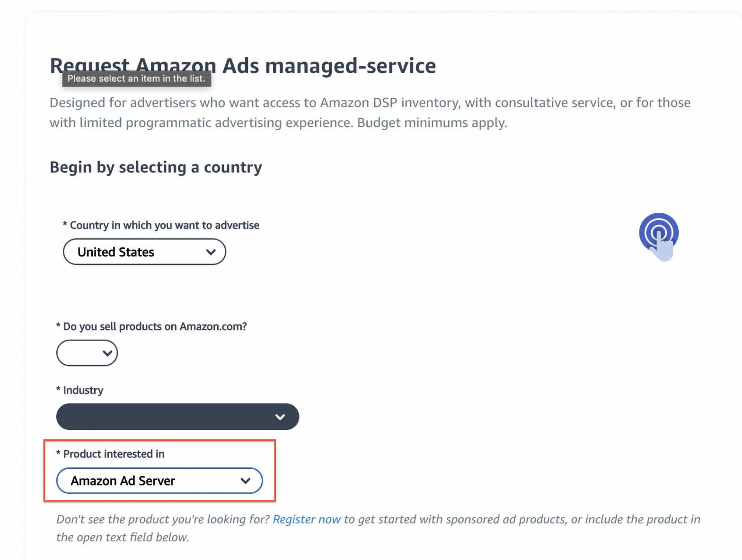Click the managed-service description paragraph
This screenshot has height=560, width=742.
pos(369,112)
